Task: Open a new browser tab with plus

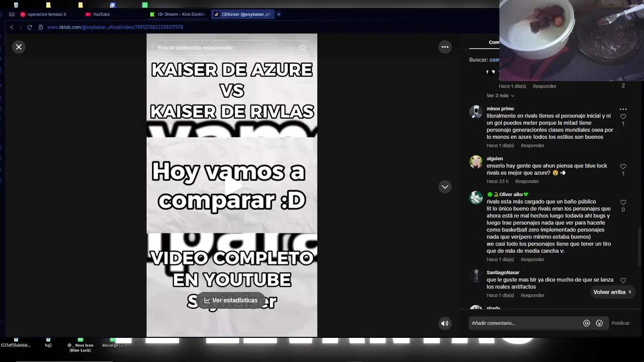Action: (279, 14)
